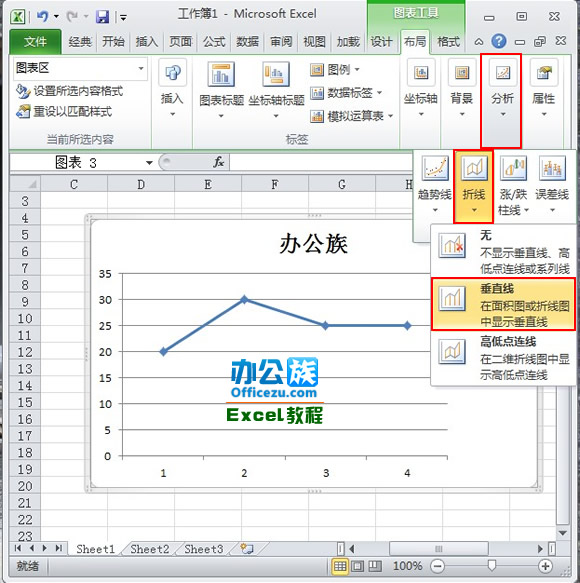Open the 数据标签 data labels dropdown
The width and height of the screenshot is (580, 583).
(346, 93)
